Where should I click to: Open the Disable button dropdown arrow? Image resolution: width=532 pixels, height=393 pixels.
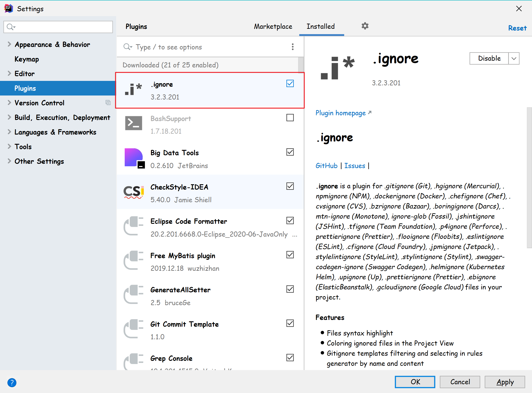[514, 58]
